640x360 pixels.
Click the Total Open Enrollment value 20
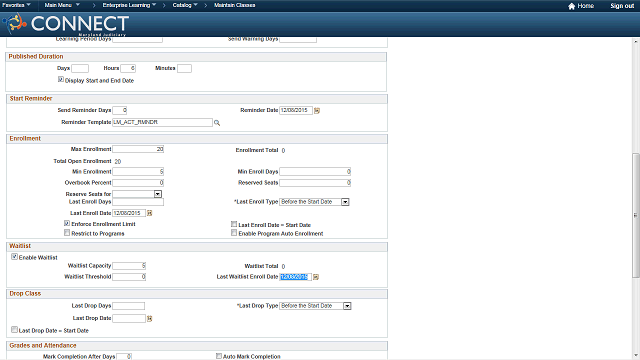pyautogui.click(x=118, y=162)
